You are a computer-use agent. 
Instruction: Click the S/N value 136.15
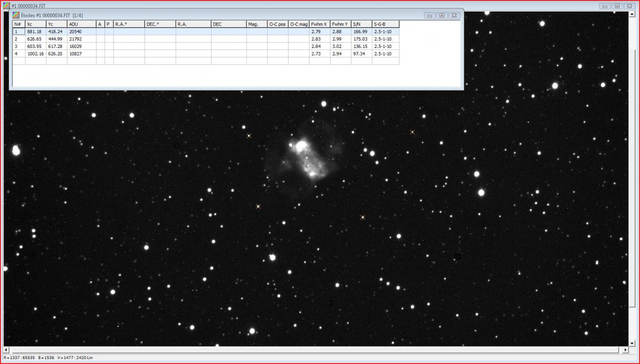[x=360, y=46]
